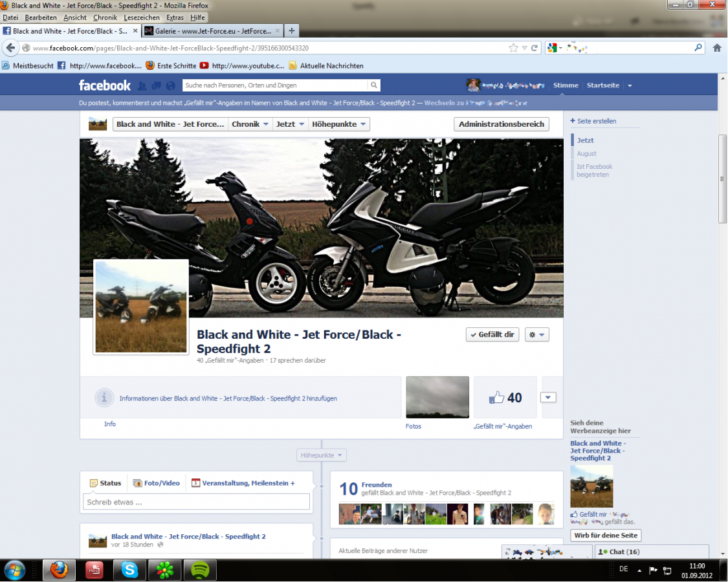Image resolution: width=728 pixels, height=582 pixels.
Task: Click the Facebook search input field
Action: tap(275, 85)
